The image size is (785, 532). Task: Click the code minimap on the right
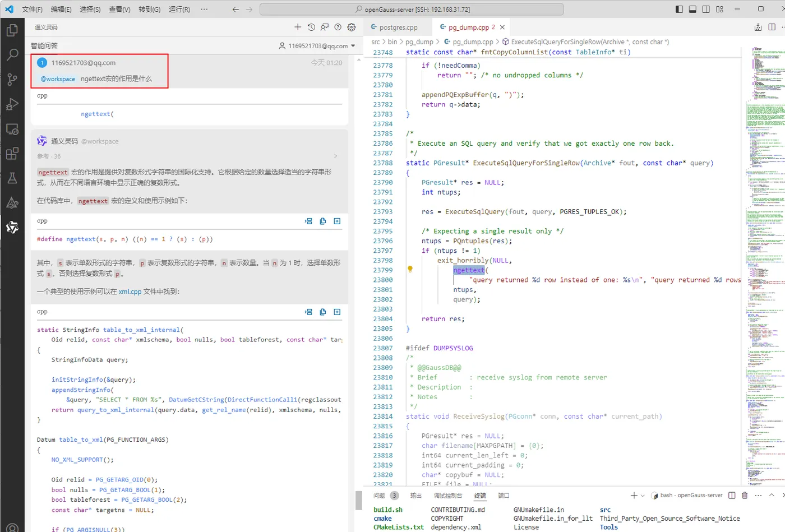click(x=764, y=266)
